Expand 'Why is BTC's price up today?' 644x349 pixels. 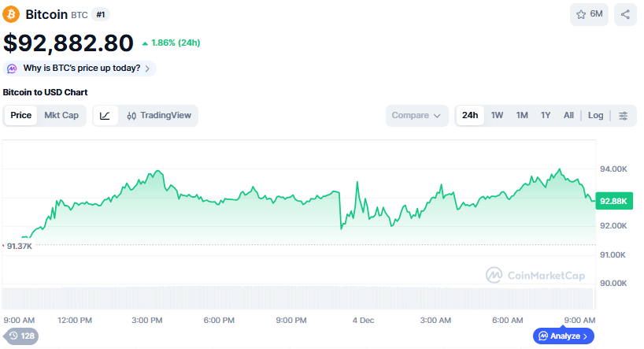coord(81,69)
